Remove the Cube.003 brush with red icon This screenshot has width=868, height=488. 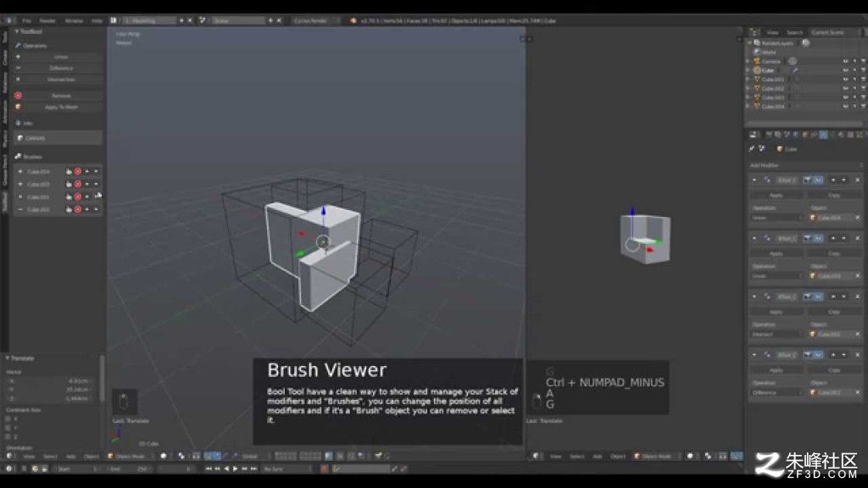78,184
